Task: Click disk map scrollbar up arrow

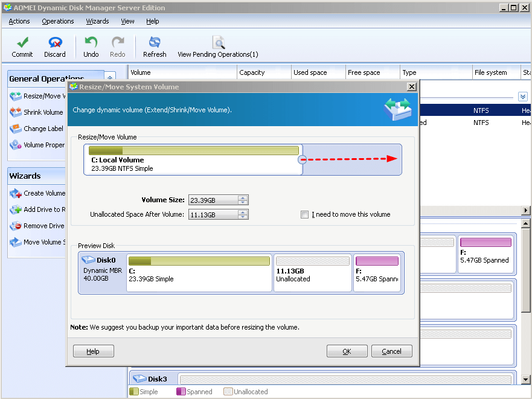Action: (525, 223)
